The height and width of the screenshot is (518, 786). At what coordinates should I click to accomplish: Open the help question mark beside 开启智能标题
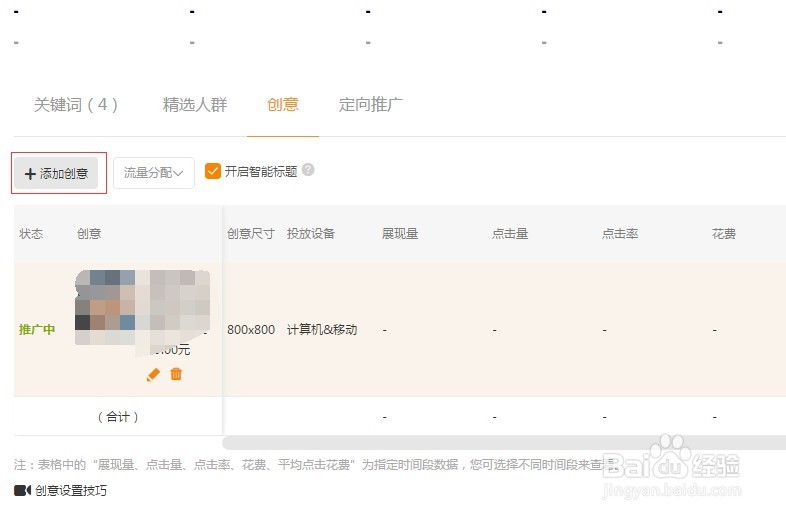[308, 170]
